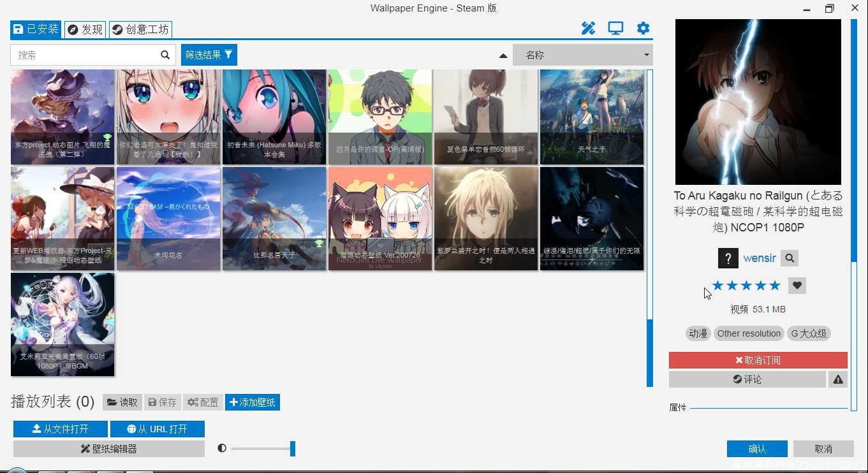
Task: Select the 夏色祭单恋音频 wallpaper
Action: click(x=486, y=117)
